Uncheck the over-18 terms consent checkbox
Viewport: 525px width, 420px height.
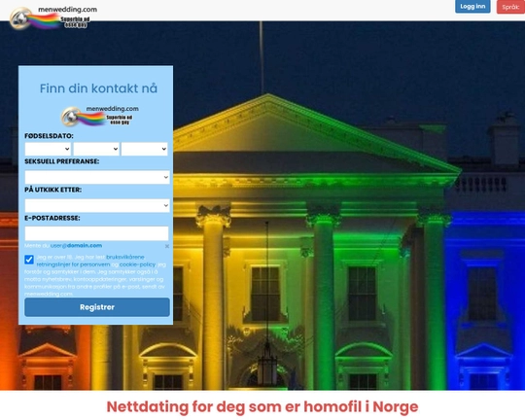click(x=29, y=260)
